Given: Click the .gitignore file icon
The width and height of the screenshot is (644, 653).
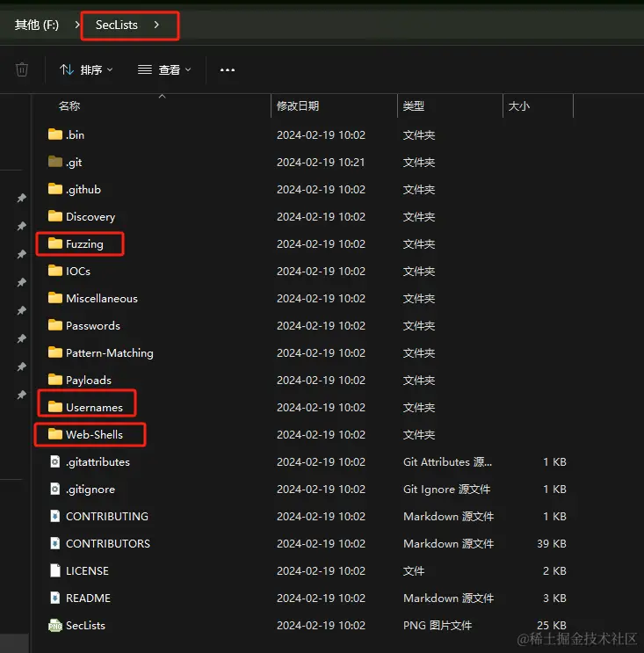Looking at the screenshot, I should click(x=55, y=489).
